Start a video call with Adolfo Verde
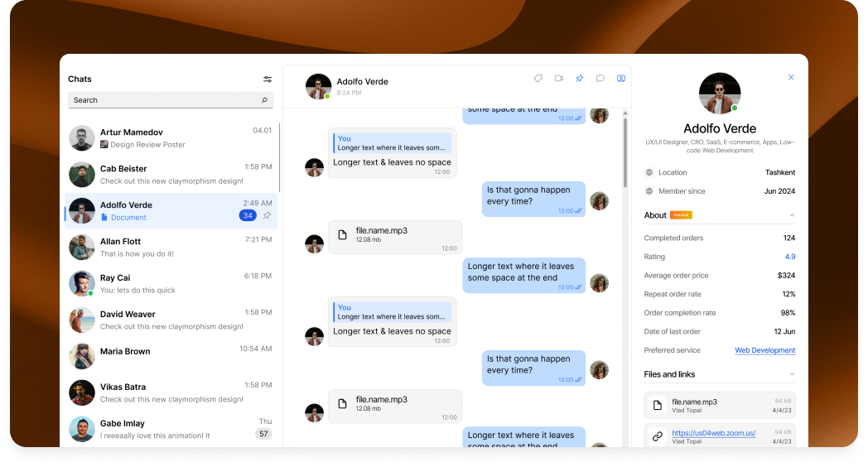Screen dimensions: 868x467 pyautogui.click(x=559, y=79)
